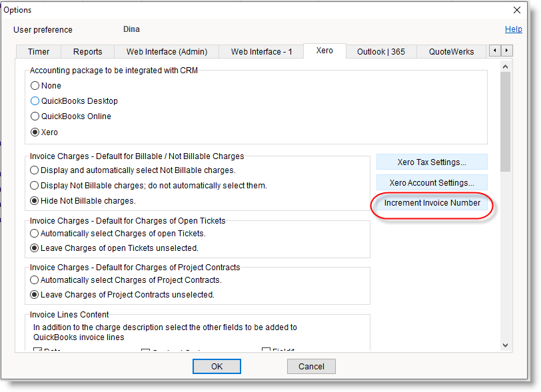The image size is (541, 392).
Task: Select Hide Not Billable charges
Action: point(34,200)
